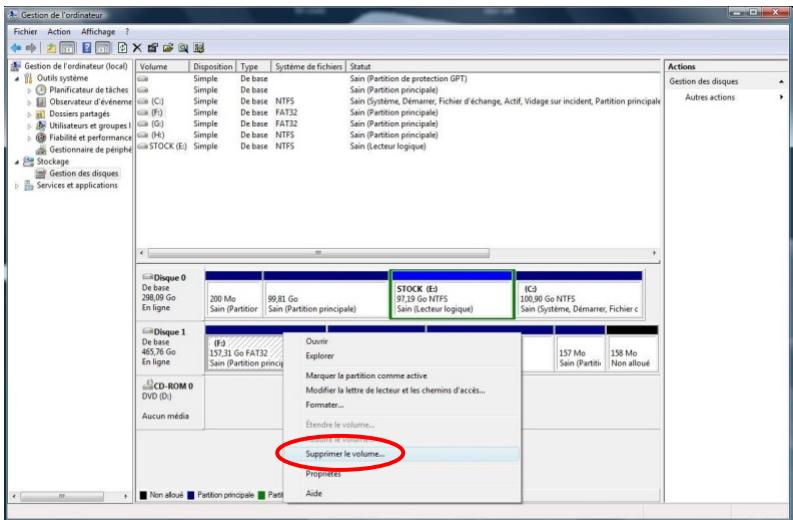Collapse the Stockage tree node

tap(17, 162)
